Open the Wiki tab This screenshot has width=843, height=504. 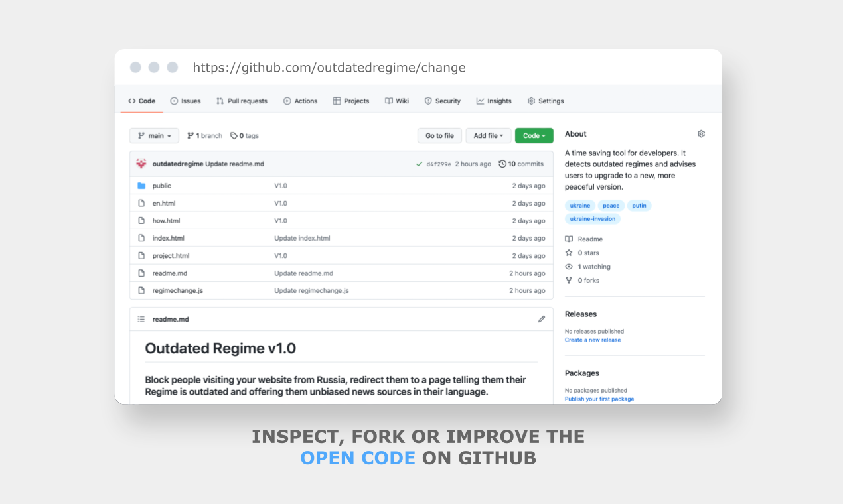click(397, 101)
